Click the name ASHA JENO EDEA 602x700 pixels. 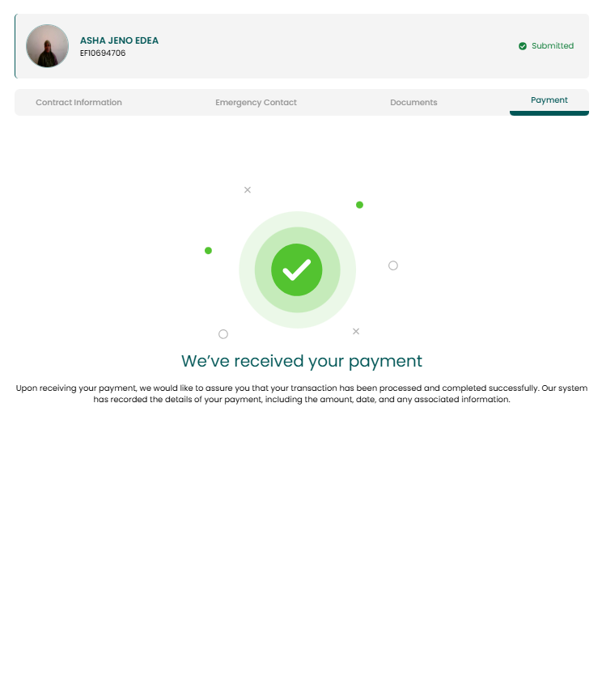(x=119, y=40)
